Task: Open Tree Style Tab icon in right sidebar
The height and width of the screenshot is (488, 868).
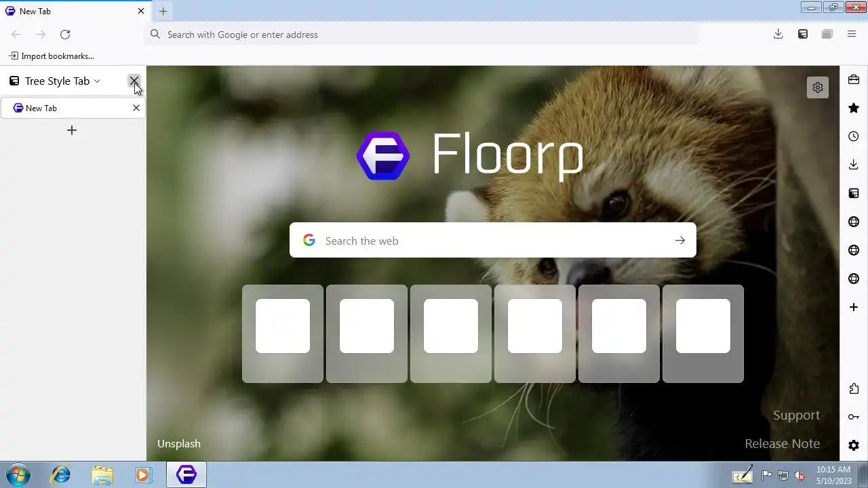Action: click(854, 193)
